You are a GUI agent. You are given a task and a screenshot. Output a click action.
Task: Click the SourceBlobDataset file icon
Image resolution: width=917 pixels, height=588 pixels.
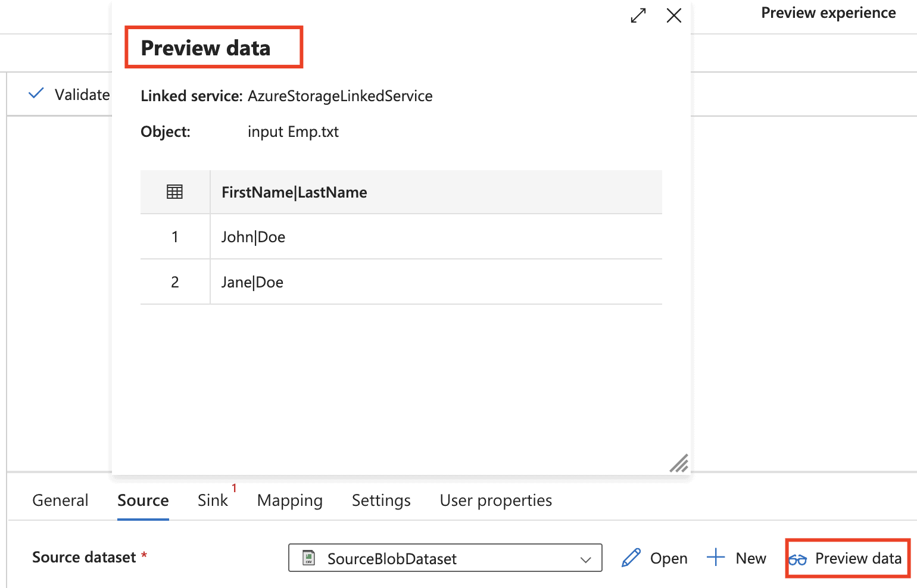pos(308,558)
